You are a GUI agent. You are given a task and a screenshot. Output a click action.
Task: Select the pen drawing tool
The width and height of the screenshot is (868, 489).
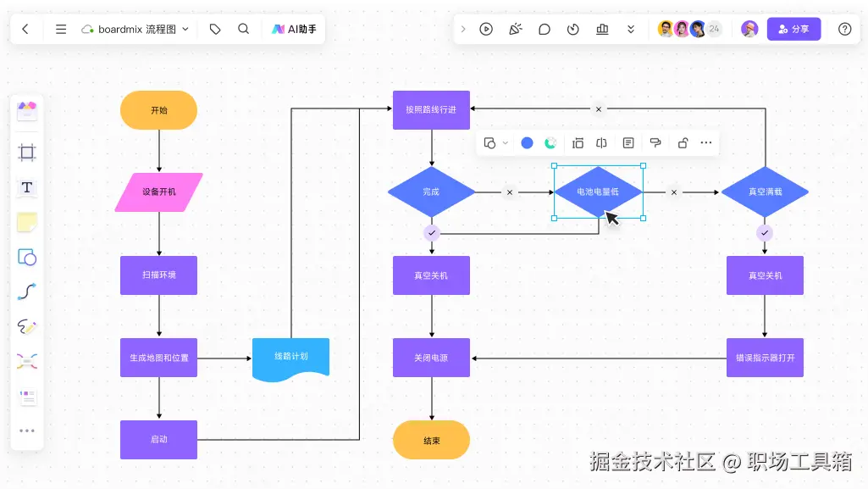pos(27,327)
